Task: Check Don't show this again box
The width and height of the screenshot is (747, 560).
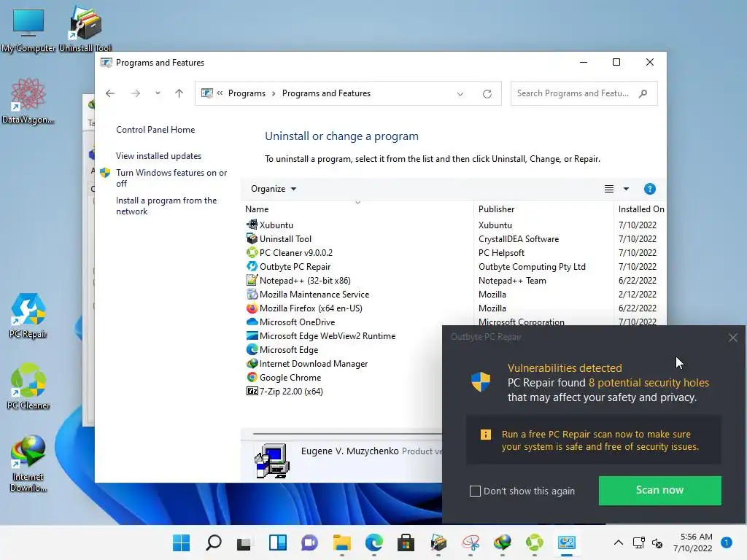Action: coord(475,491)
